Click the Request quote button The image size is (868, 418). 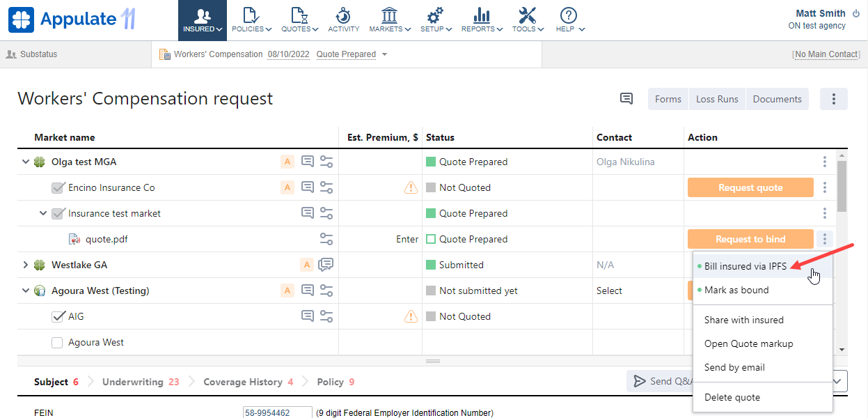pyautogui.click(x=750, y=187)
